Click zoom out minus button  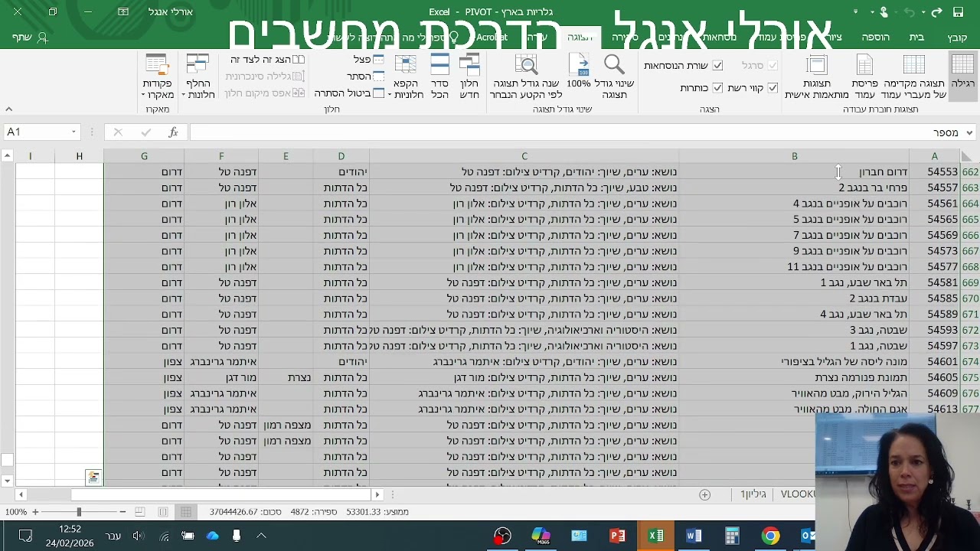pyautogui.click(x=122, y=511)
